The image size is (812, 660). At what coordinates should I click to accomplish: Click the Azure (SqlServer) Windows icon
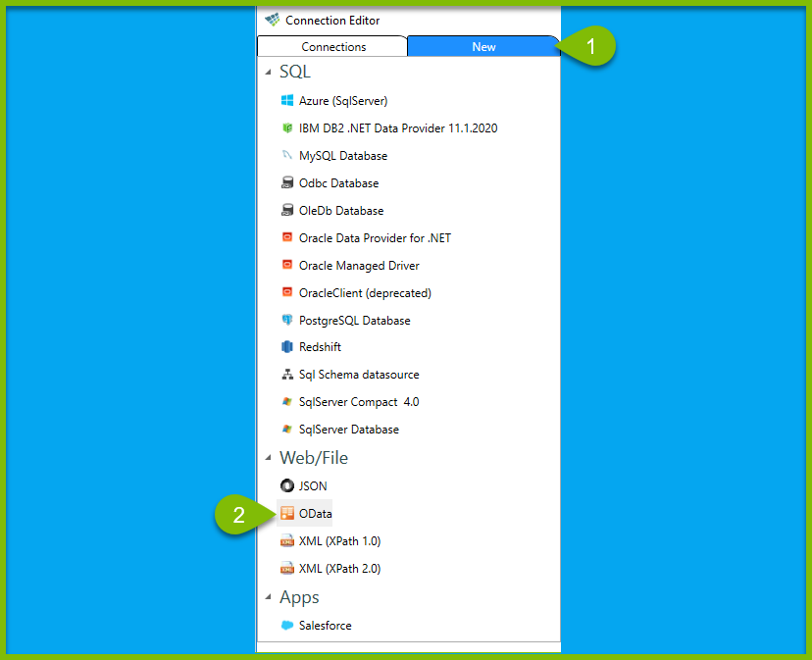tap(287, 100)
